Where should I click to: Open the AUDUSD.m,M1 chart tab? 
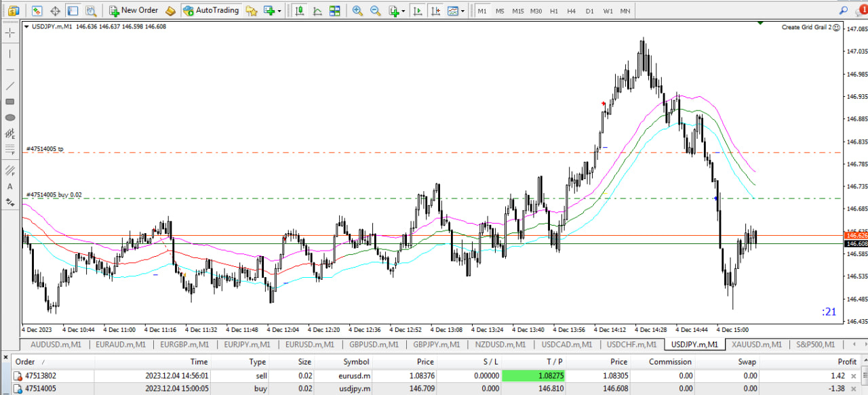56,345
